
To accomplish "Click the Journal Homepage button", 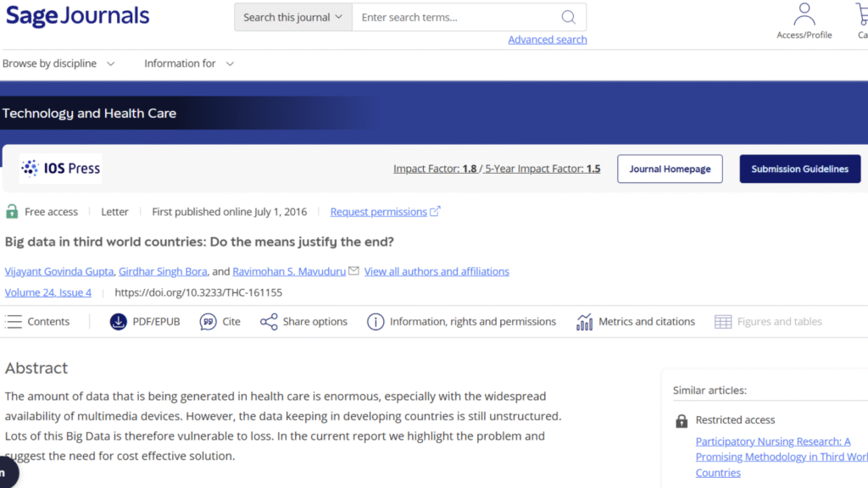I will pyautogui.click(x=670, y=169).
